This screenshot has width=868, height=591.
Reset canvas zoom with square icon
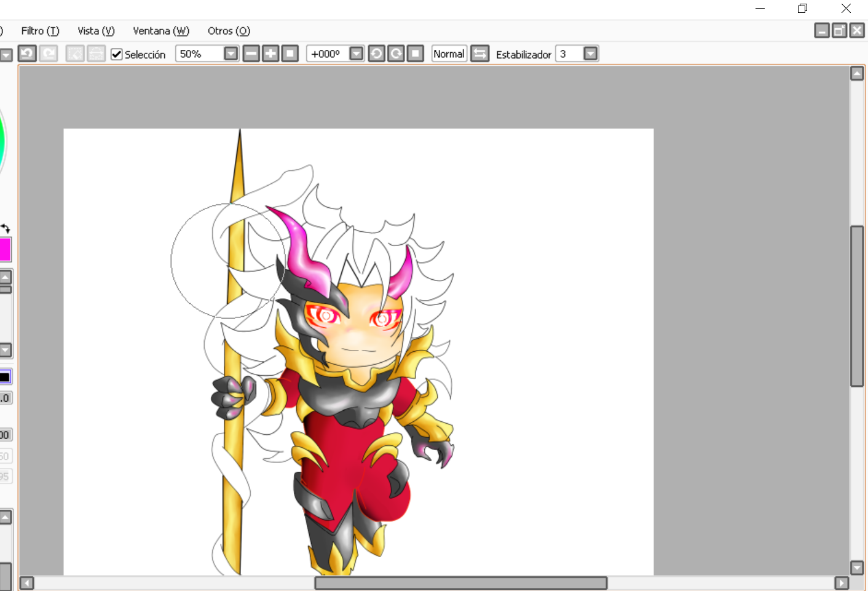click(290, 54)
